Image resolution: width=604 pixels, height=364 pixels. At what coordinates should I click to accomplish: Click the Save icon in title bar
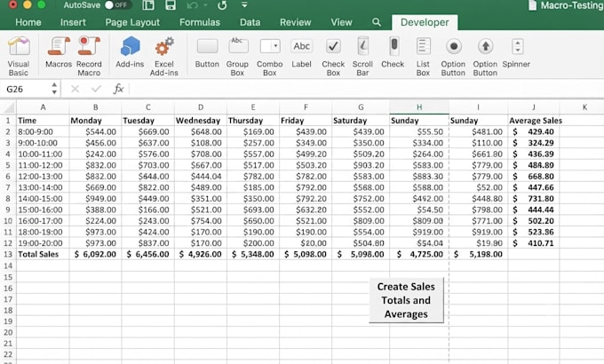coord(171,5)
